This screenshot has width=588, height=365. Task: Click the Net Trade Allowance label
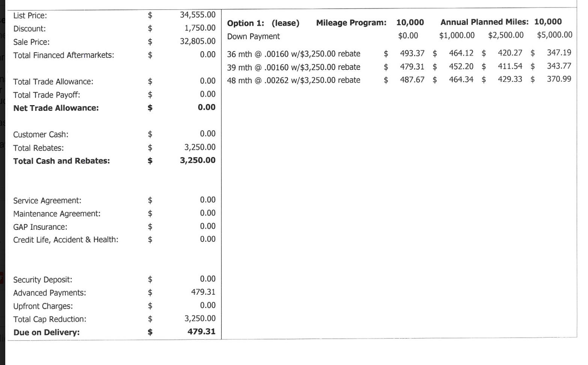pyautogui.click(x=56, y=108)
